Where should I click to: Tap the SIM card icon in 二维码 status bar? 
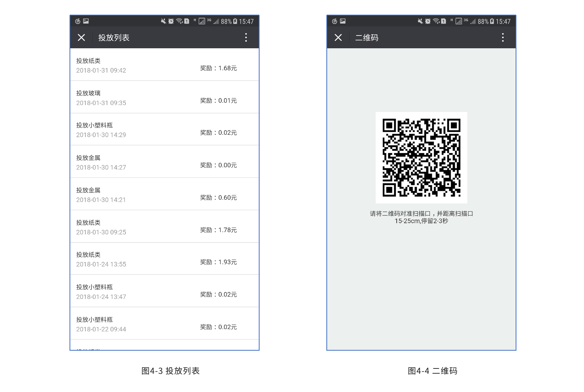coord(443,21)
